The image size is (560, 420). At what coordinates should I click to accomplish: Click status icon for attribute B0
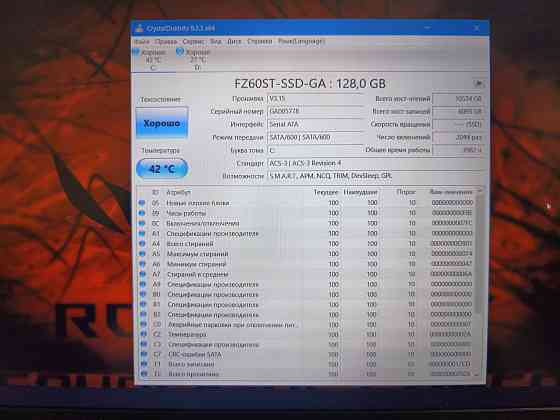coord(143,295)
